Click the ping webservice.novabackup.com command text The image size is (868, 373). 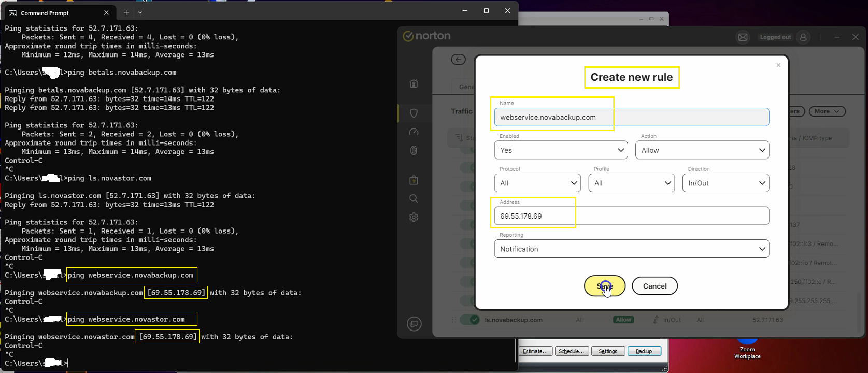pyautogui.click(x=130, y=275)
